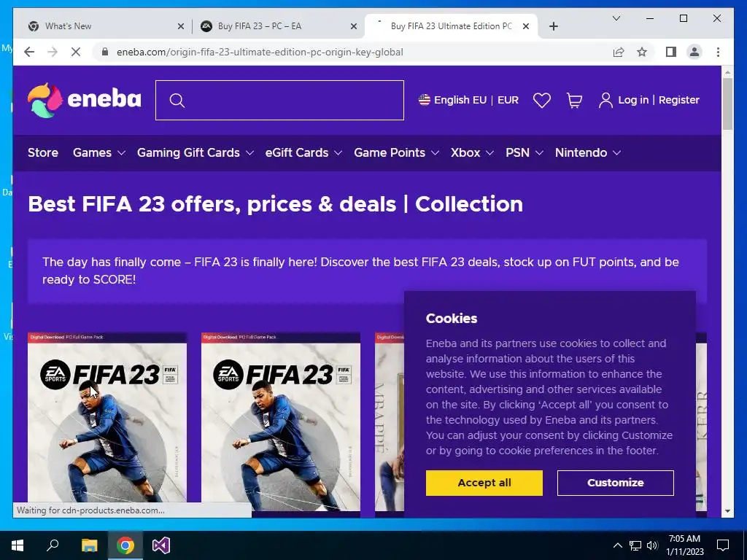Expand the Nintendo dropdown menu

[x=588, y=153]
